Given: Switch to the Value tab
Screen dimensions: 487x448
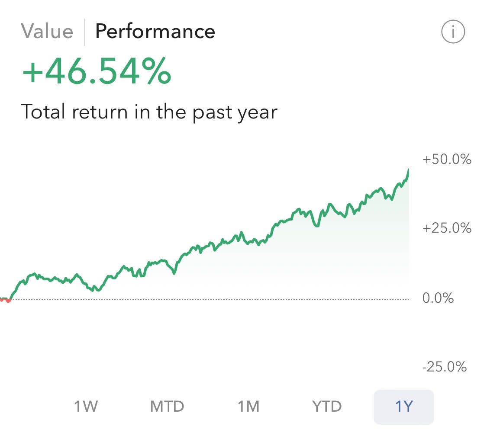Looking at the screenshot, I should click(x=47, y=32).
